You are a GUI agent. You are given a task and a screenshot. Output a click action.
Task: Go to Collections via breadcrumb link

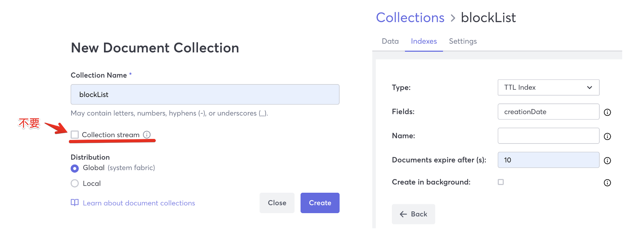410,18
